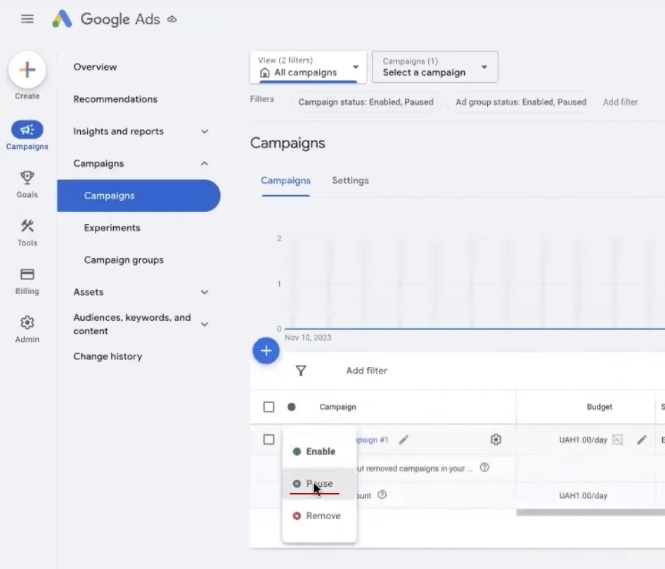This screenshot has height=569, width=665.
Task: Choose Remove in the status menu
Action: [x=322, y=516]
